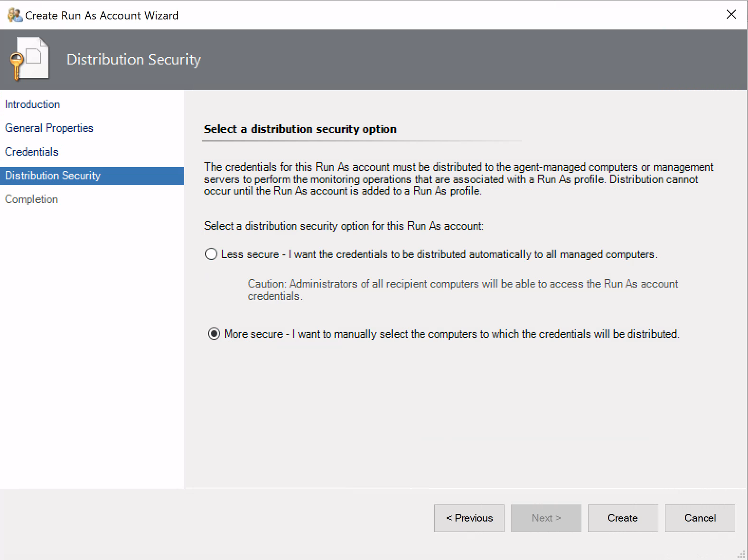Viewport: 748px width, 560px height.
Task: Click the key and document header icon
Action: tap(29, 59)
